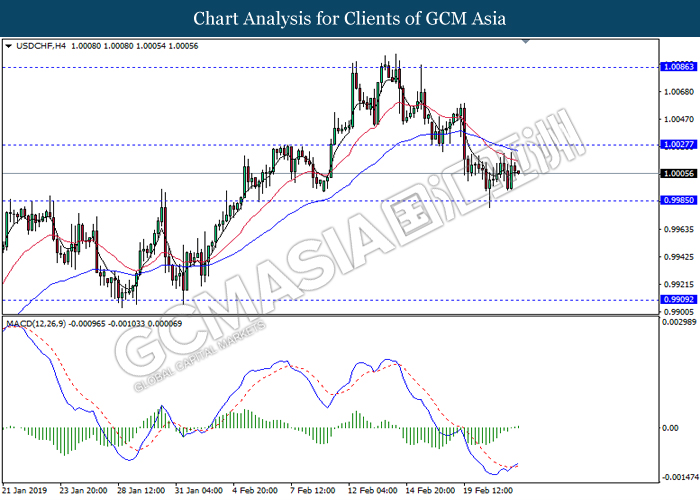The image size is (700, 500).
Task: Click the 0.99215 price axis value
Action: click(679, 284)
